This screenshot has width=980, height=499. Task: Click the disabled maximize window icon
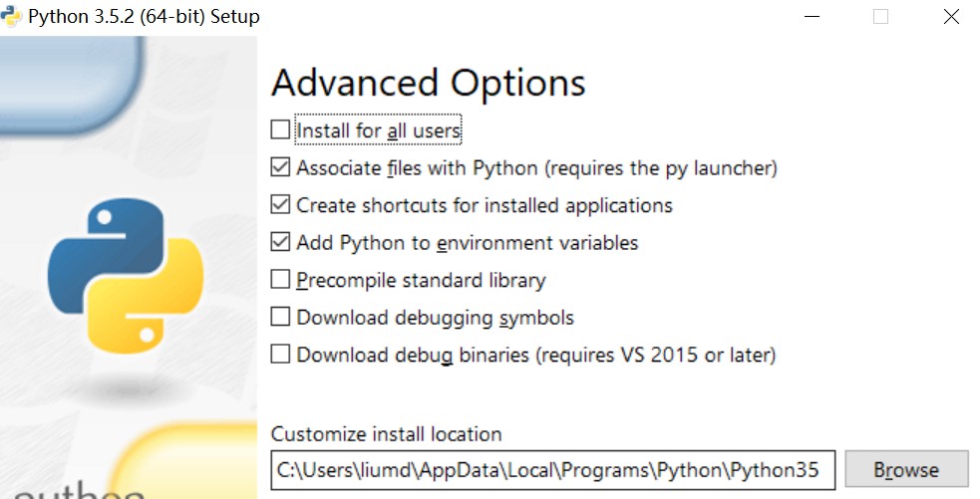pyautogui.click(x=880, y=17)
